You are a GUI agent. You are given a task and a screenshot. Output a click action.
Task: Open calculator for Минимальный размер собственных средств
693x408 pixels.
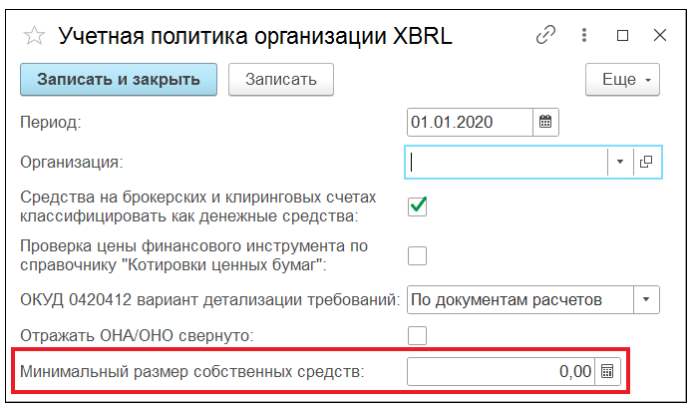pos(607,372)
